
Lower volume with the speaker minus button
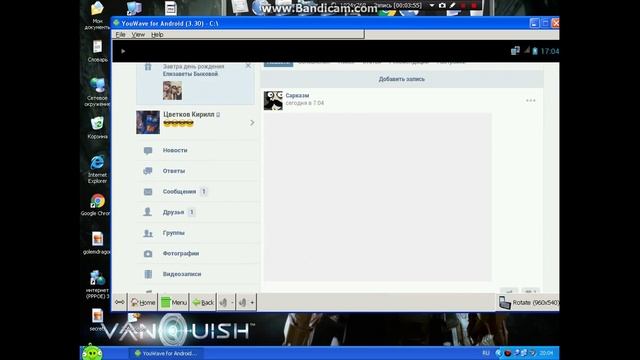(226, 302)
